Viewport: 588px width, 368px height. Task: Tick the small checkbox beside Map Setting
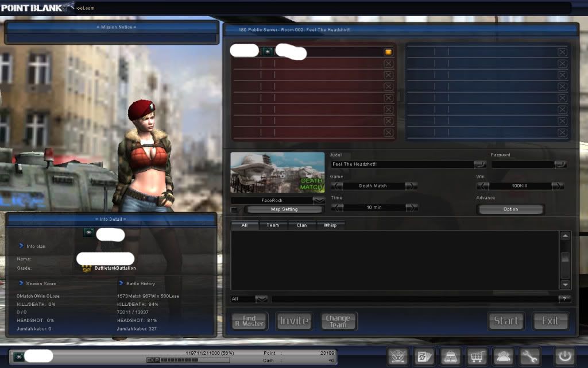(x=235, y=209)
